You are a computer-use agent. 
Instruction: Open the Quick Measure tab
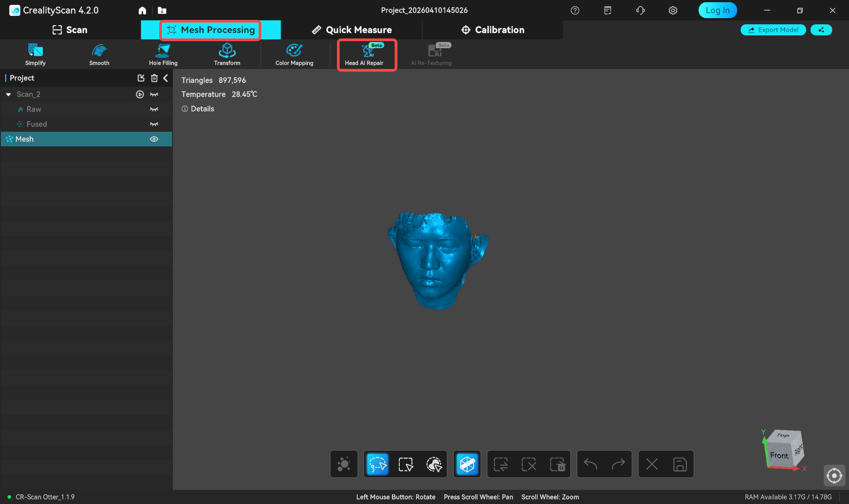click(x=352, y=30)
